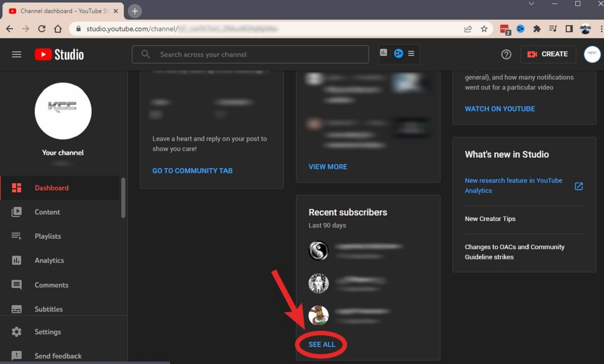Click WATCH ON YOUTUBE link
The image size is (604, 364).
499,109
